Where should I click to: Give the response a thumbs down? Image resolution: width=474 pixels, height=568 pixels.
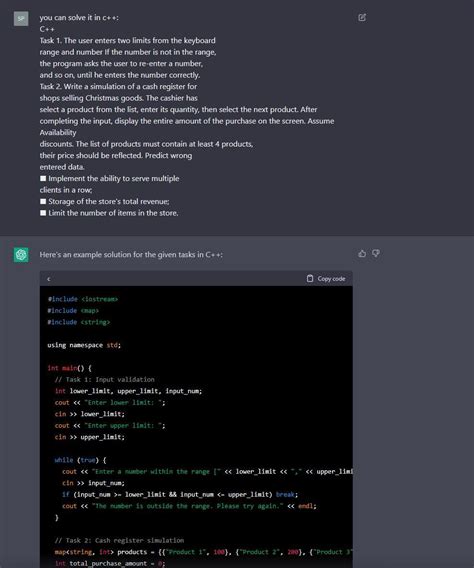click(376, 254)
